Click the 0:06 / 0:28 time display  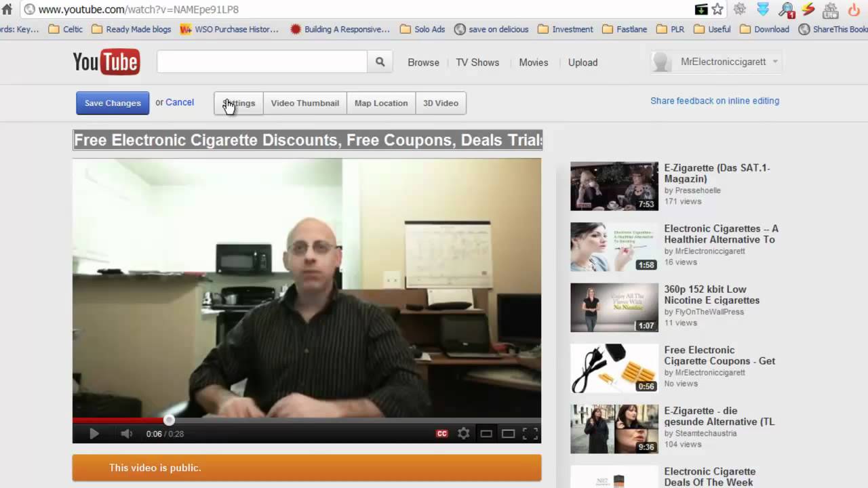[165, 434]
